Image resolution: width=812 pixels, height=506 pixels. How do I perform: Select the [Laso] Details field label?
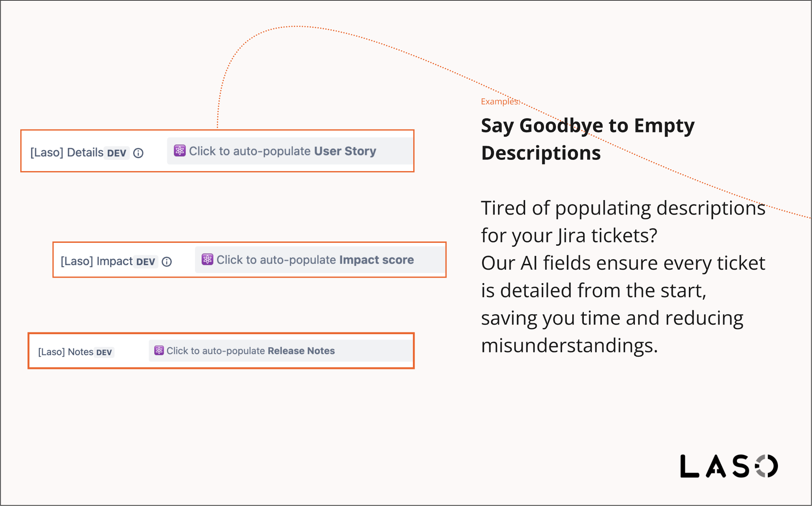(67, 153)
